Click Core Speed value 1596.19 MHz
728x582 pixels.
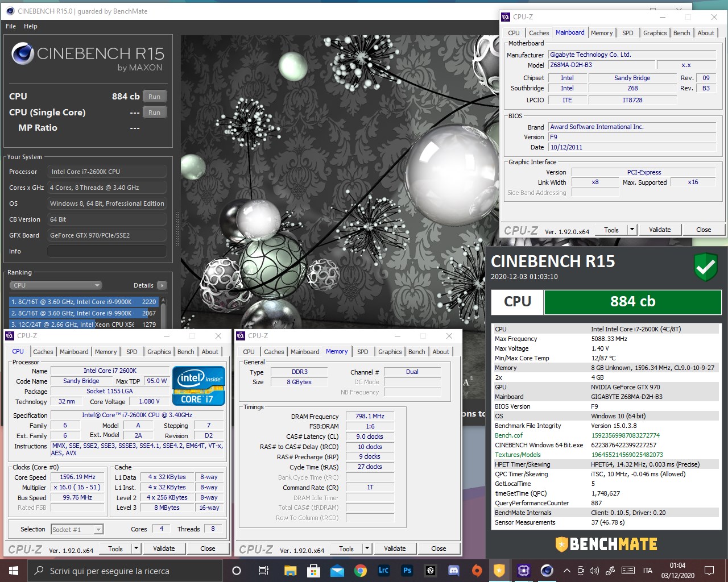click(78, 477)
